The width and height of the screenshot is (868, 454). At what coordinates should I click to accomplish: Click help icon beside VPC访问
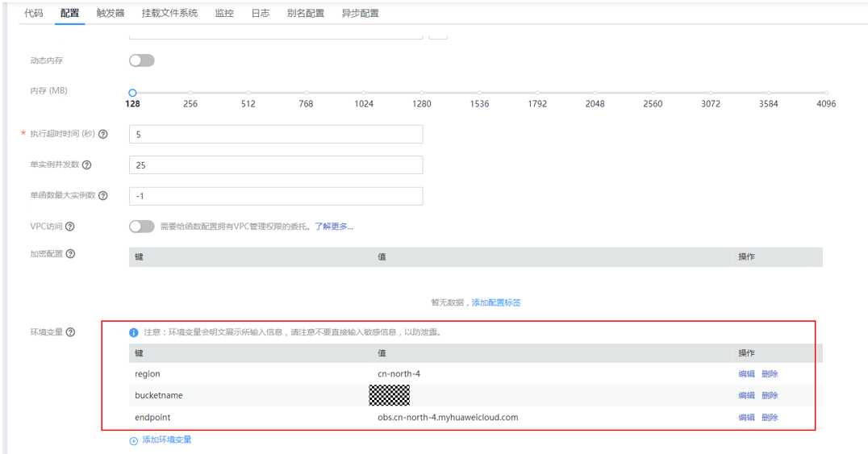(70, 227)
